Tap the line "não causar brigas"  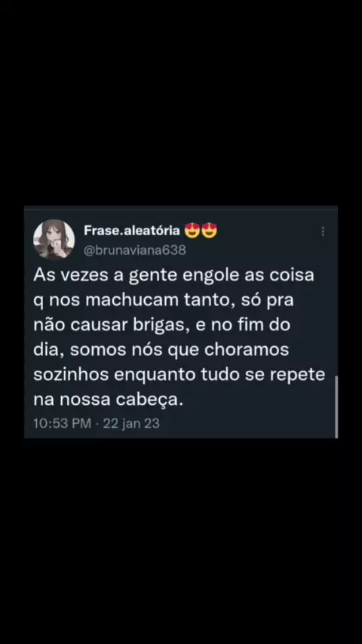(161, 325)
